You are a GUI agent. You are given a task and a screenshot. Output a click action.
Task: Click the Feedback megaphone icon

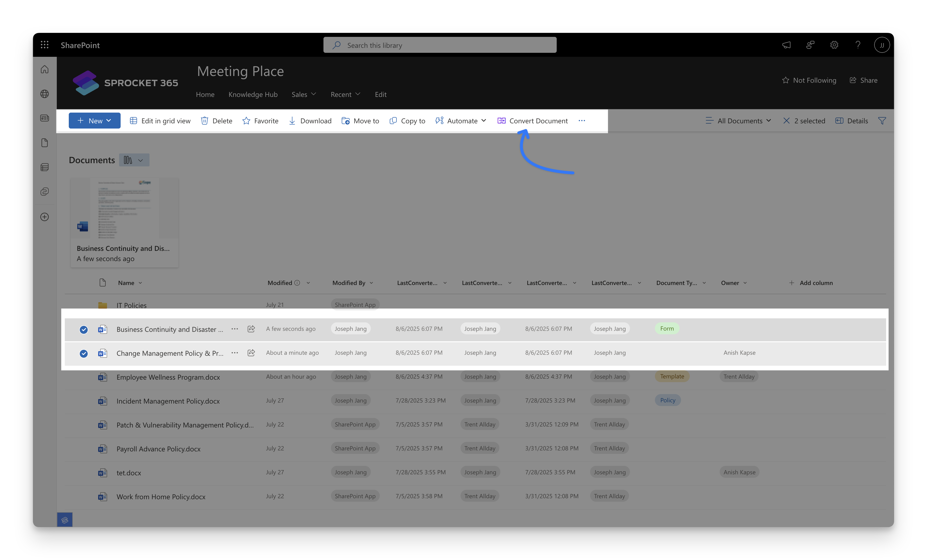(786, 45)
